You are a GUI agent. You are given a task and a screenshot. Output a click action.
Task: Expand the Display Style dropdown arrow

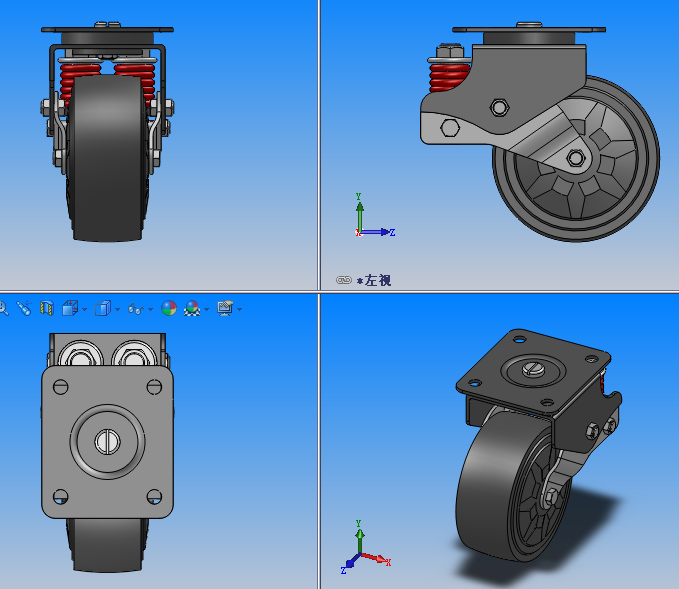tap(117, 309)
